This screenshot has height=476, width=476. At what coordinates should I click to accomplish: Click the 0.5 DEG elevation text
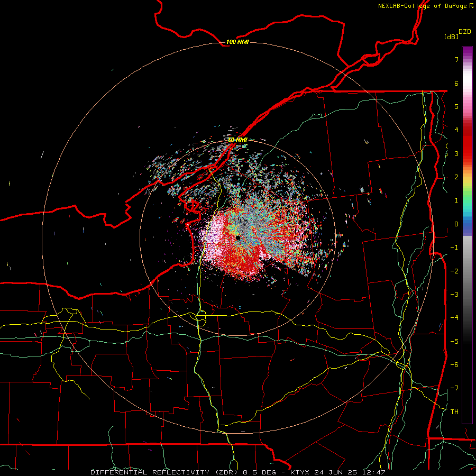[x=260, y=472]
